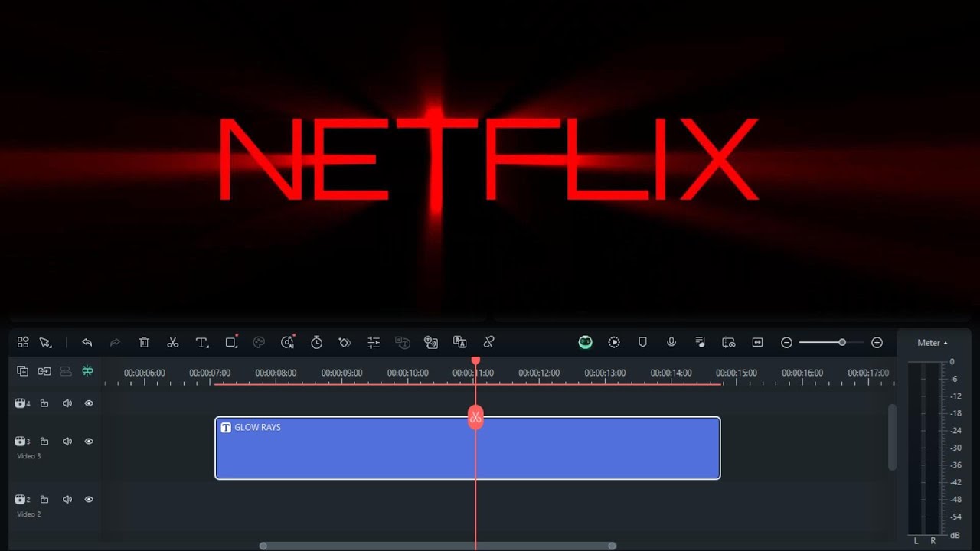Click the playhead handle on ruler
Image resolution: width=980 pixels, height=551 pixels.
475,360
